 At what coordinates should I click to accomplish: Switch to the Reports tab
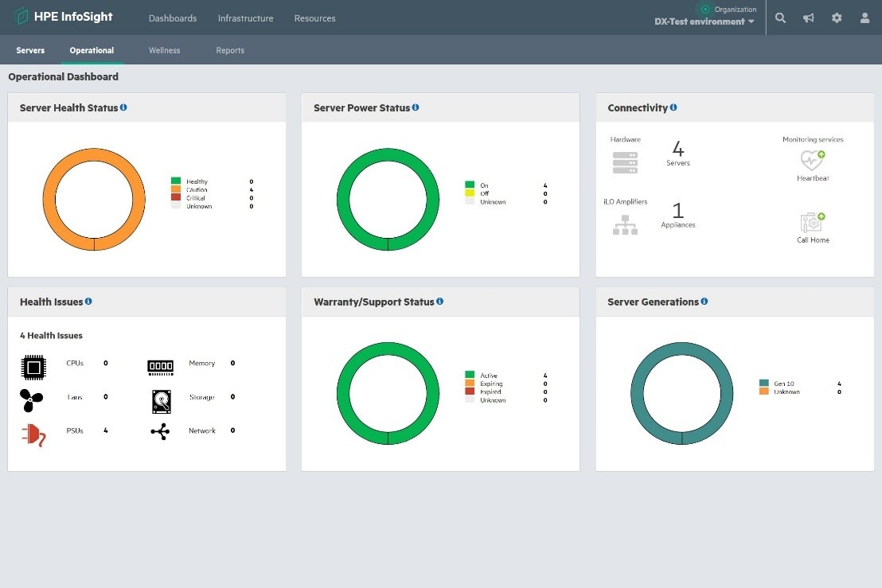pyautogui.click(x=230, y=50)
